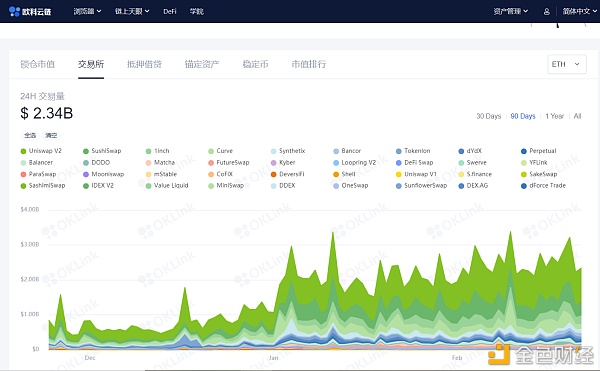
Task: Open the 学院 menu item
Action: 197,11
